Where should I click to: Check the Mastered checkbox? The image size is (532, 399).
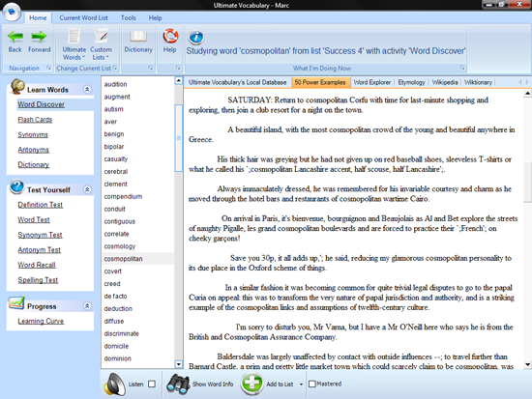point(312,384)
